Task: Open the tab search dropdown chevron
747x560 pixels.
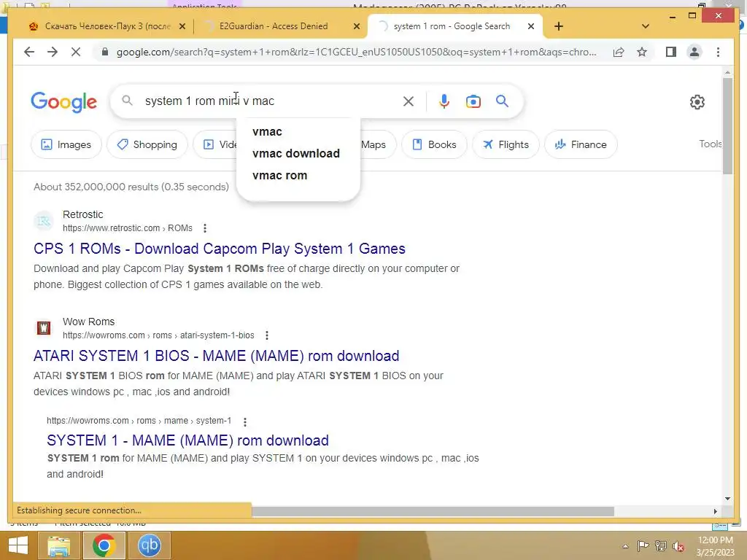Action: (x=646, y=26)
